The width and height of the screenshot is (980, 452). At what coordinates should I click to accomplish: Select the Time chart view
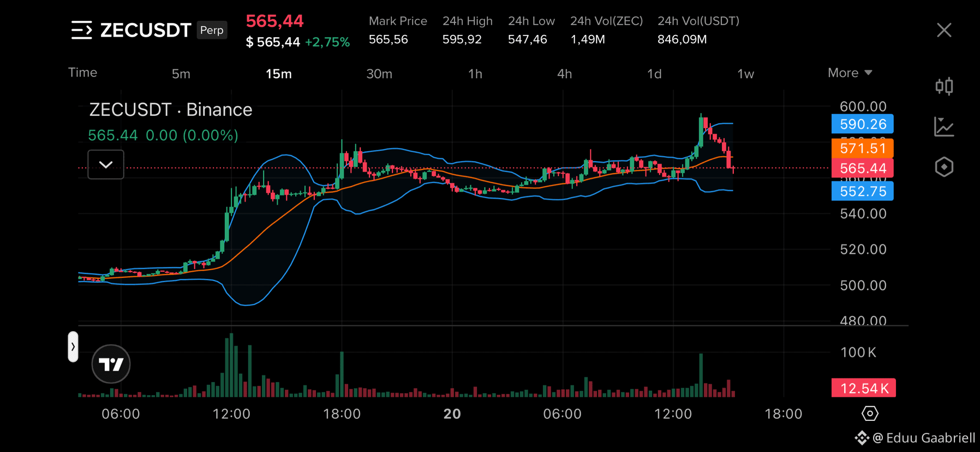pos(83,73)
